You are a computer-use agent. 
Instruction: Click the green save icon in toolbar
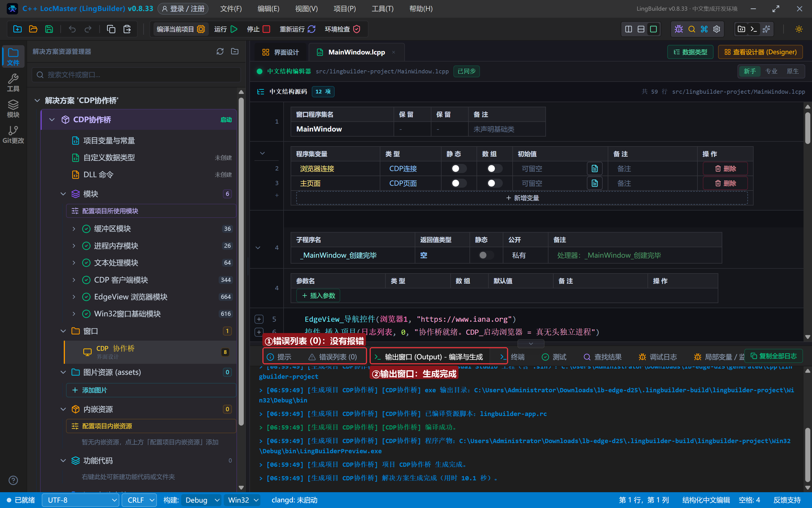pos(49,29)
